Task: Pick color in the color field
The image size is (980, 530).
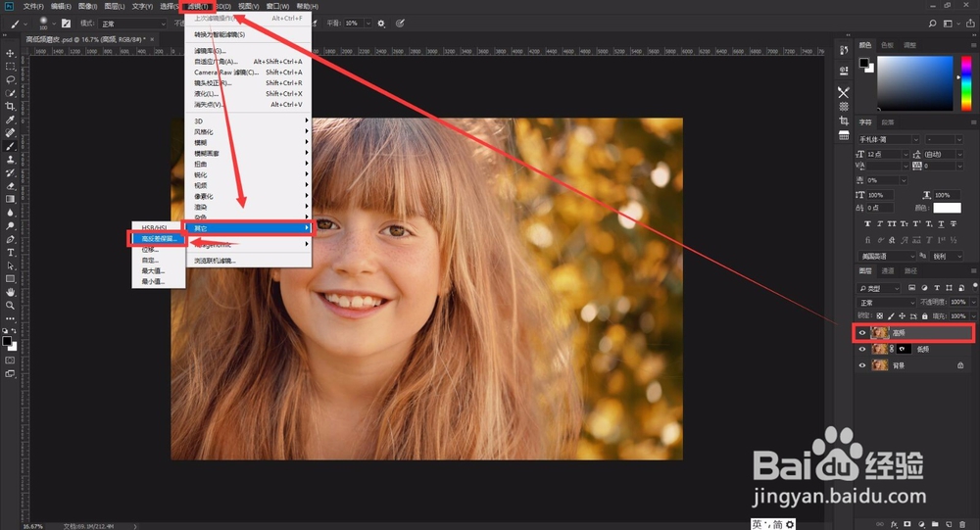Action: tap(915, 83)
